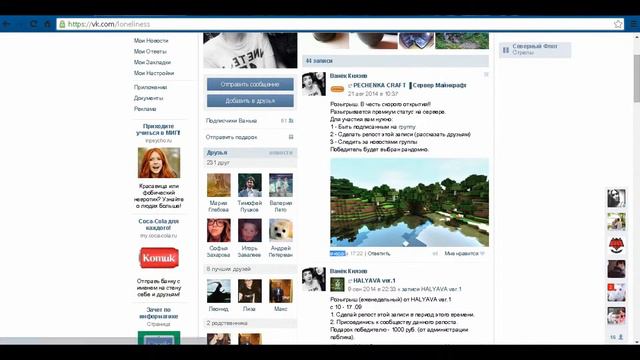640x360 pixels.
Task: Open 2 родственника section header
Action: [x=250, y=323]
